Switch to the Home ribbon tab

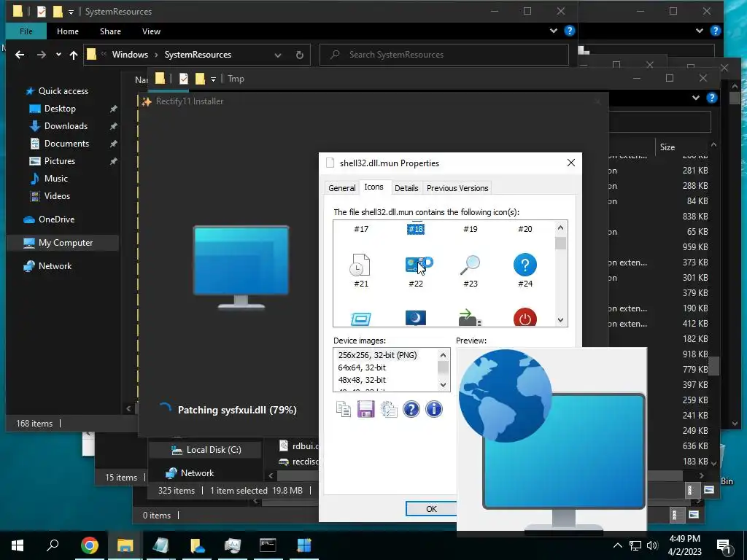(x=68, y=31)
